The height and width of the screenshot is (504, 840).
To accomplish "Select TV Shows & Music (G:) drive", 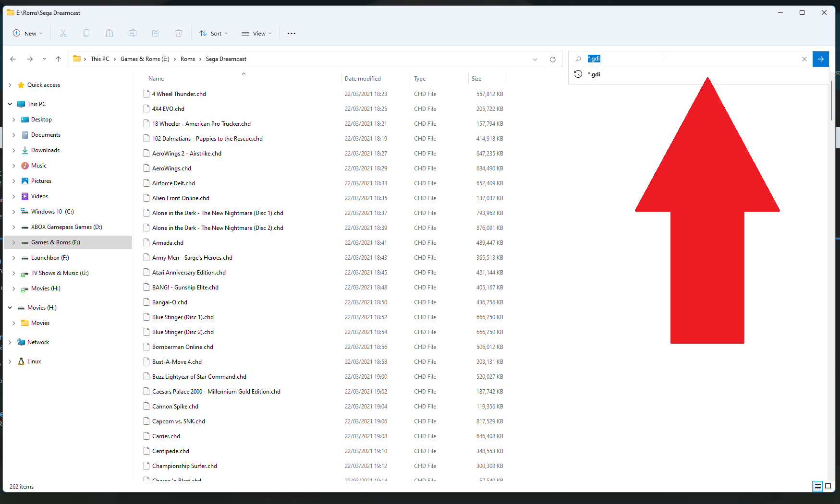I will coord(60,273).
